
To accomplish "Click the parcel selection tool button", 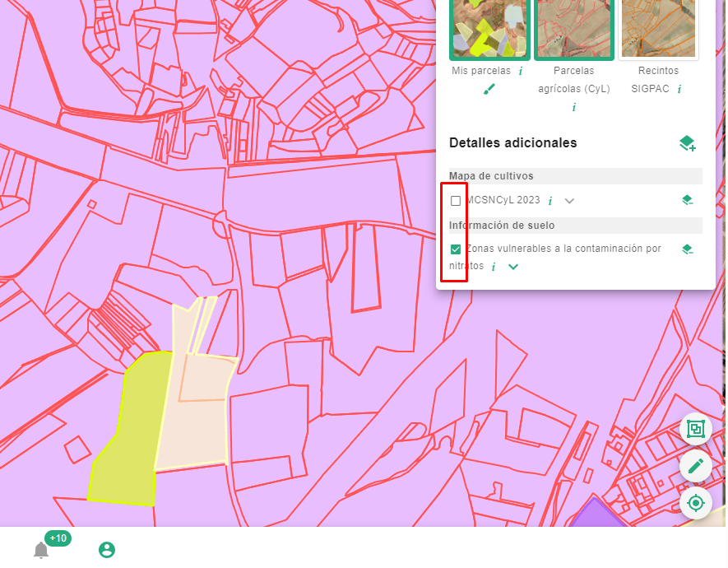I will [x=696, y=429].
